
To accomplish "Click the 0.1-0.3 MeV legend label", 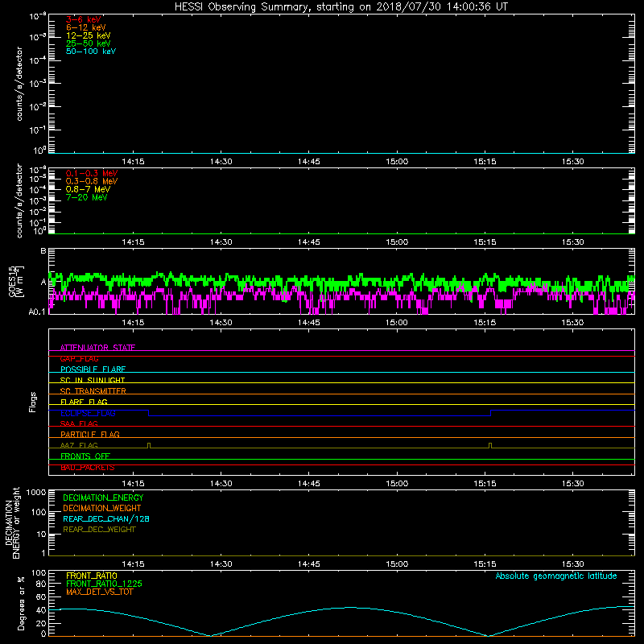I will (x=92, y=173).
